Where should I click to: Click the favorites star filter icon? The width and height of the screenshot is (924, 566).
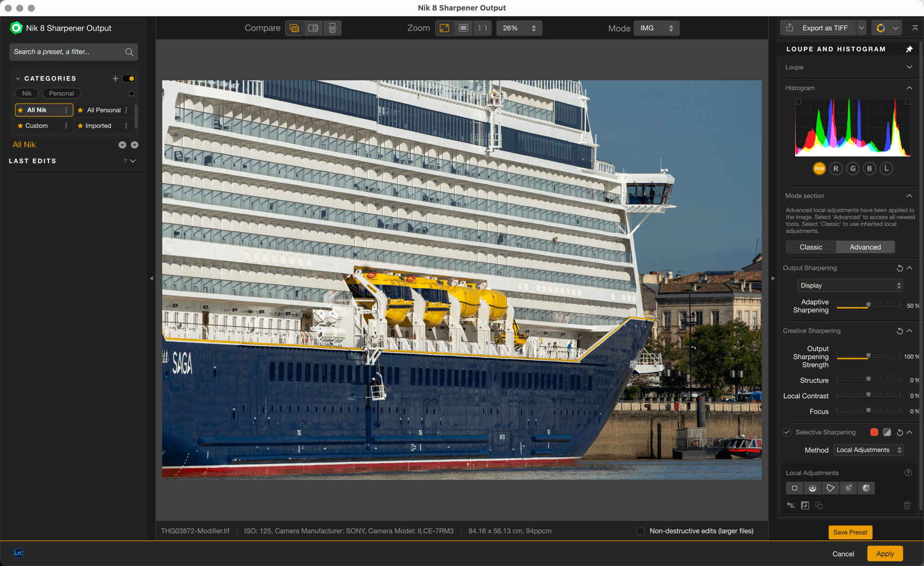tap(131, 93)
